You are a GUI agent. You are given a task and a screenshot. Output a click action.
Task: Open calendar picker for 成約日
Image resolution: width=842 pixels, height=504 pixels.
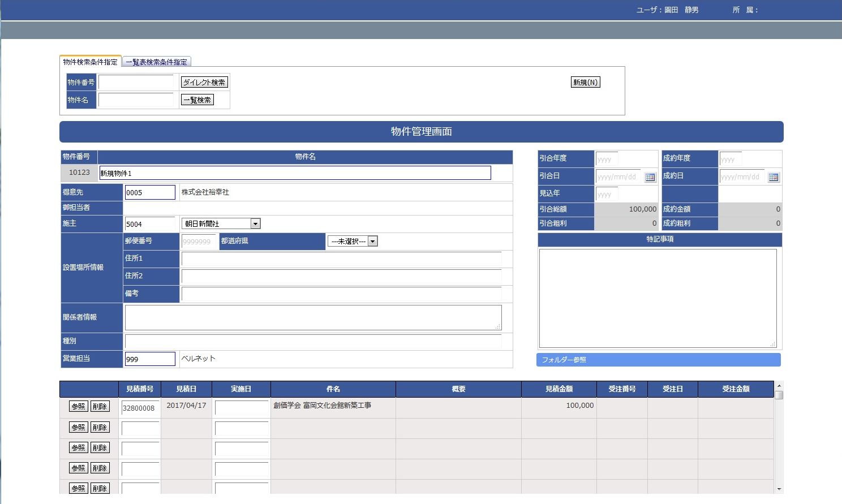point(773,177)
